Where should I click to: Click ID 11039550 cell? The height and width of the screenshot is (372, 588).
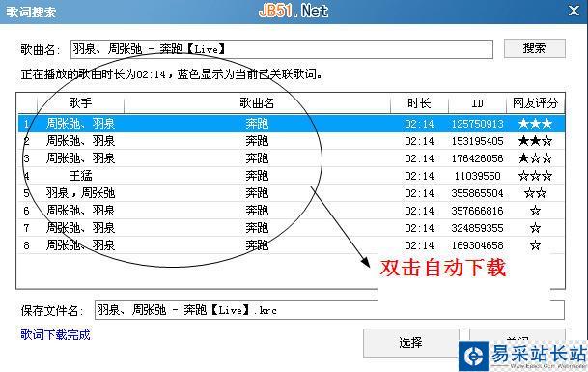pos(477,176)
